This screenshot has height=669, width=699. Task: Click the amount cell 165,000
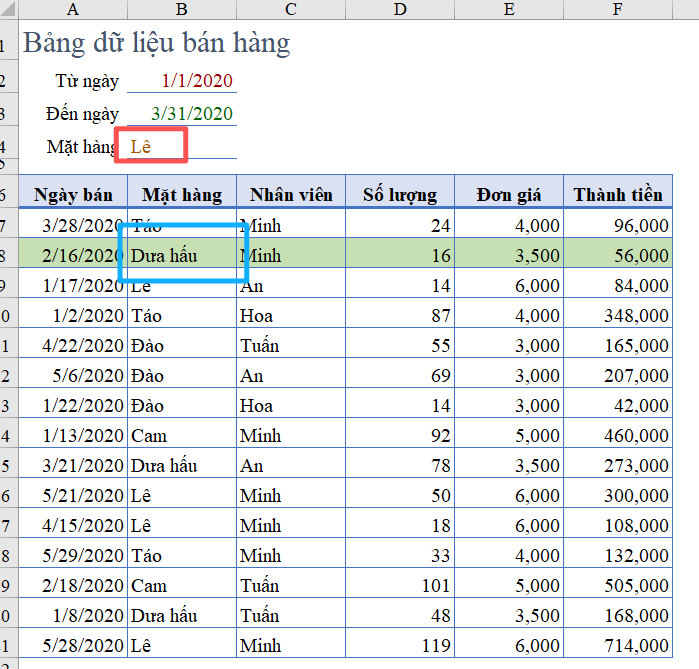(x=618, y=345)
